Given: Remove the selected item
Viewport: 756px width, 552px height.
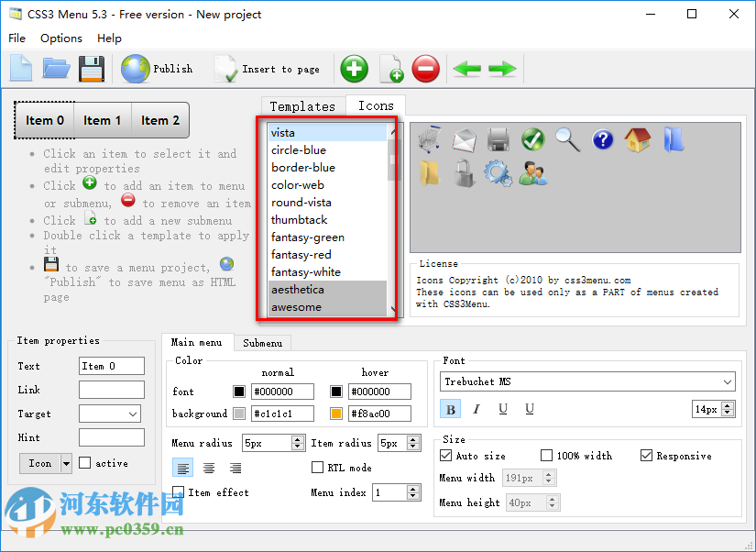Looking at the screenshot, I should pos(425,69).
